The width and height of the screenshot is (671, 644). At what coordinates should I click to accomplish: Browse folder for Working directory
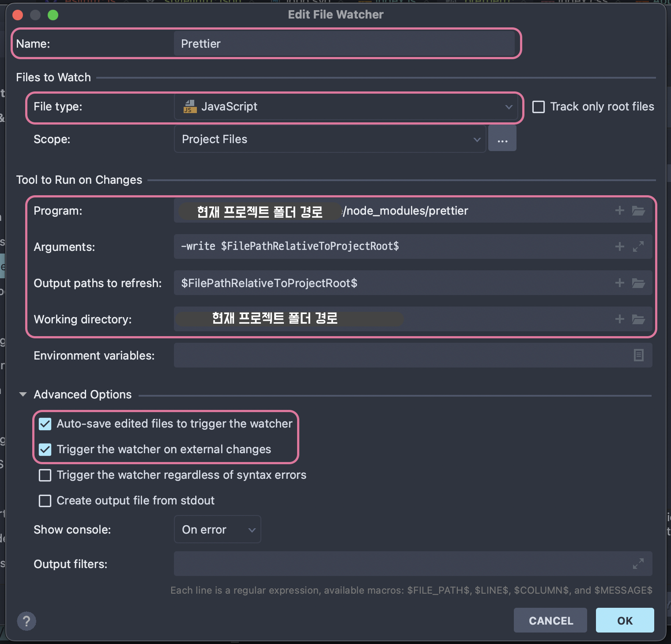638,319
